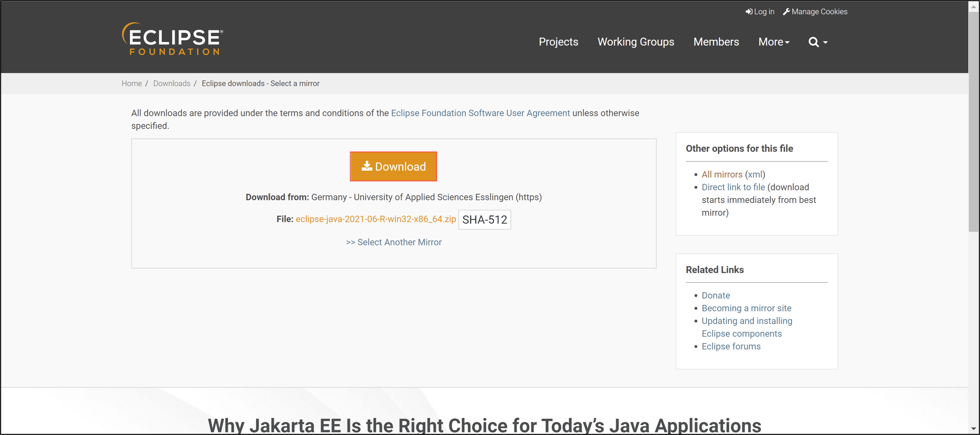
Task: Open Manage Cookies
Action: (815, 12)
